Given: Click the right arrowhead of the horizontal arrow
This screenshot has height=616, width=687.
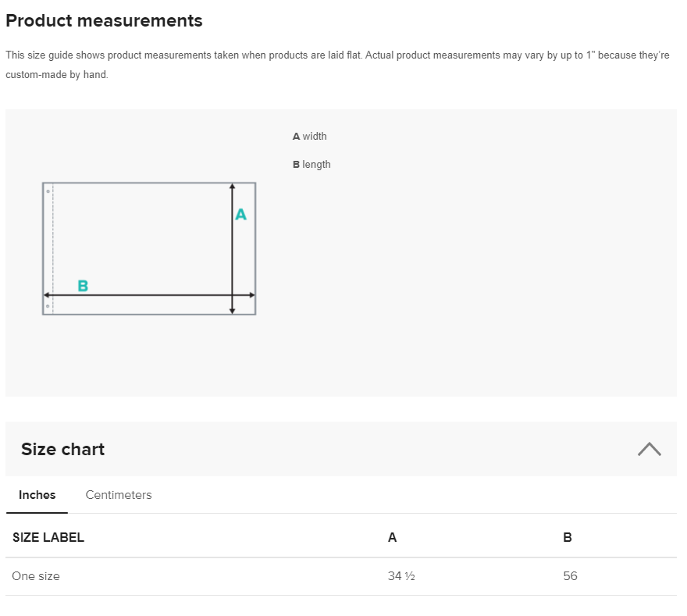Looking at the screenshot, I should point(251,295).
